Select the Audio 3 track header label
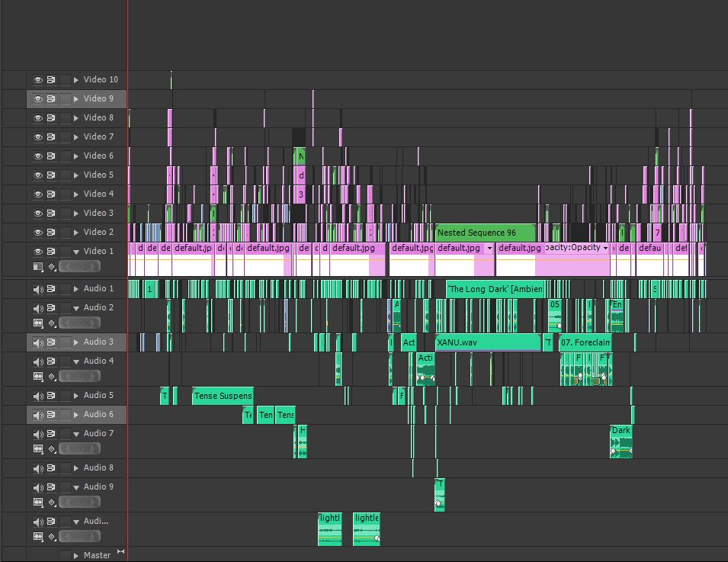 tap(98, 342)
